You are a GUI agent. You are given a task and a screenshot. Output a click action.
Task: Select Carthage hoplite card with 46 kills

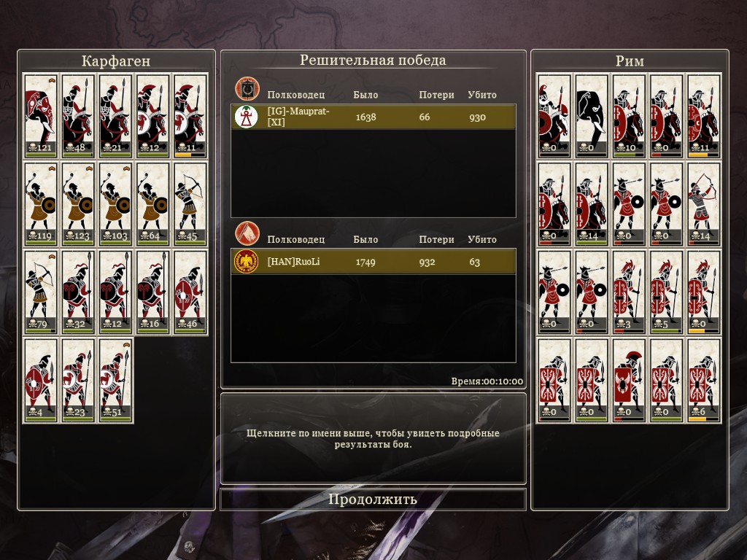190,292
